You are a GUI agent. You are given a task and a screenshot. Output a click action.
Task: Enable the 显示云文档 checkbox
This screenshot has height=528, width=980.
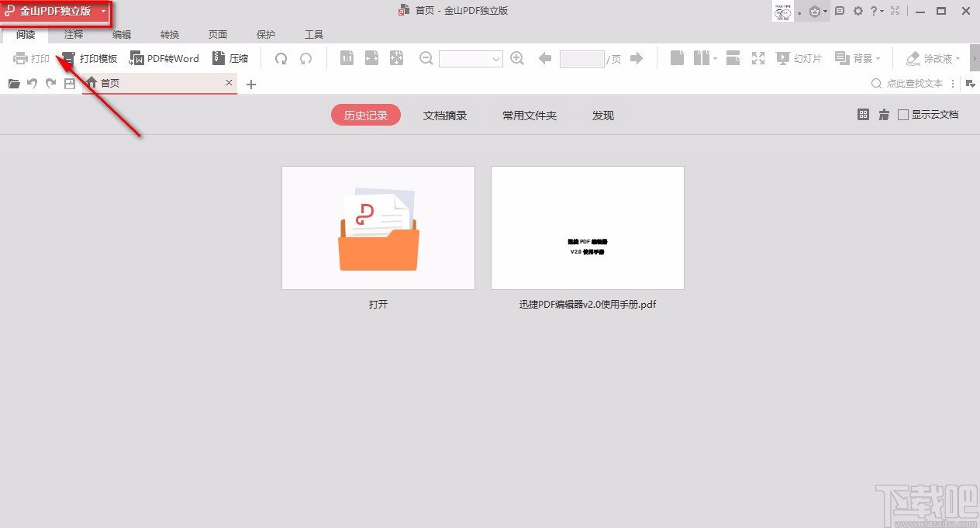[902, 114]
